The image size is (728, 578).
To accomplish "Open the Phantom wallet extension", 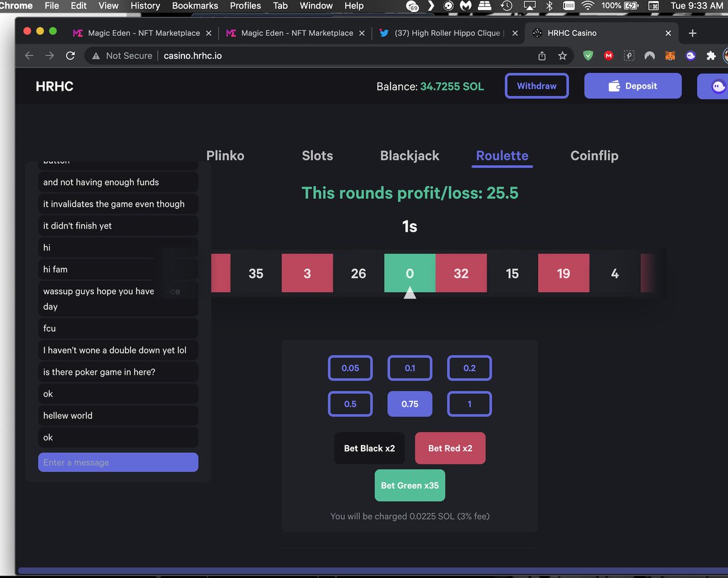I will (x=691, y=55).
